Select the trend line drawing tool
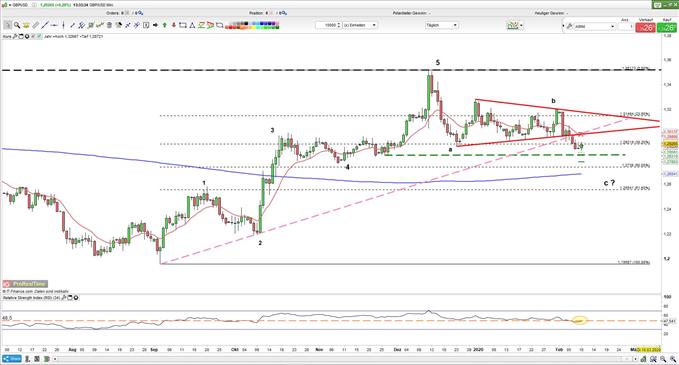679x365 pixels. click(45, 25)
